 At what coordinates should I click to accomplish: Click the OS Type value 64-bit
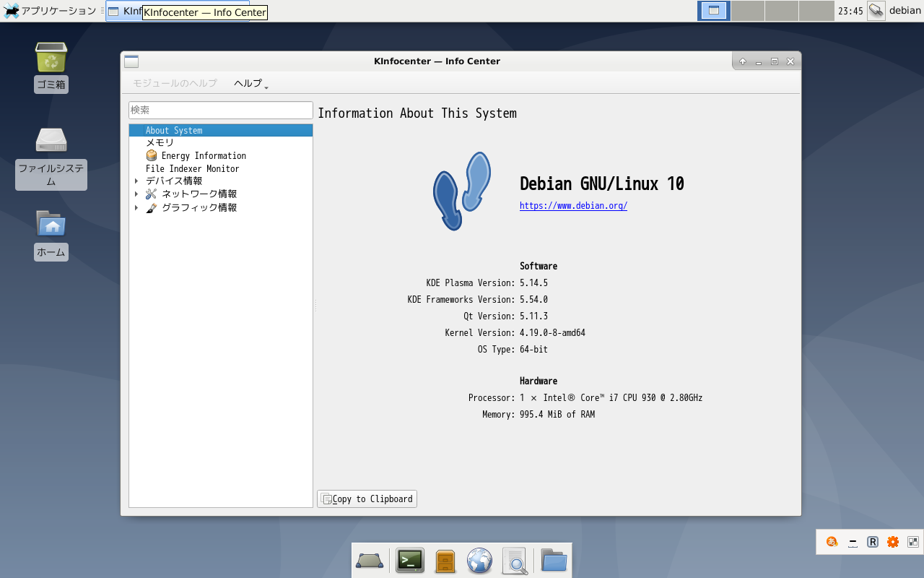[533, 350]
